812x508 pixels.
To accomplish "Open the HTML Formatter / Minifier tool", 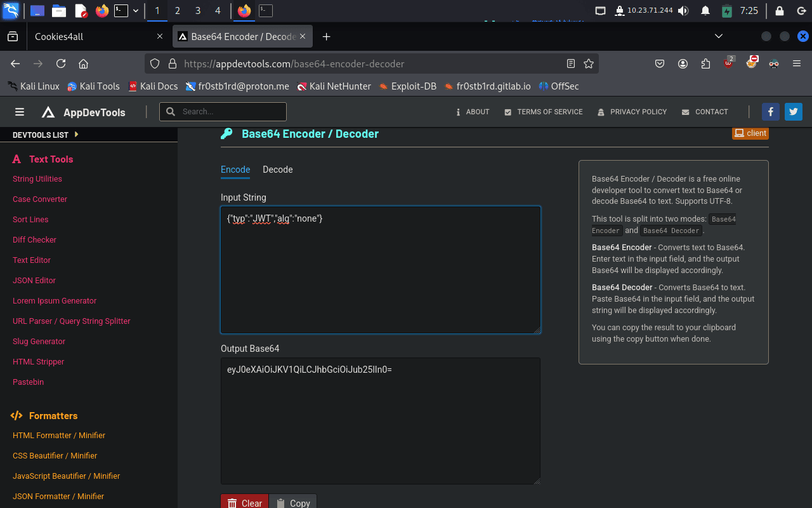I will [x=59, y=436].
